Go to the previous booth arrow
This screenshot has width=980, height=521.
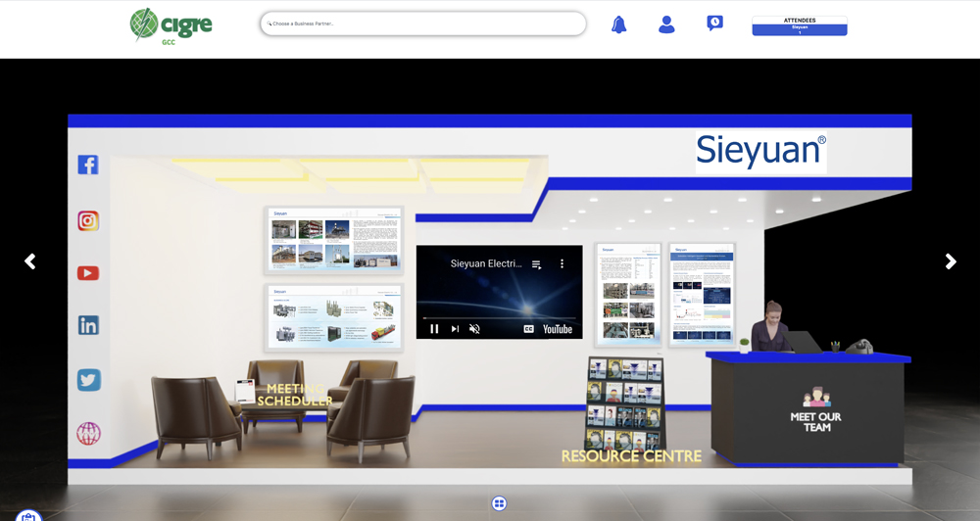(30, 261)
